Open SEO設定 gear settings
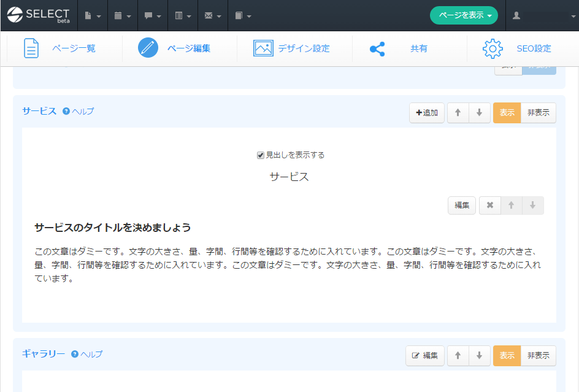The height and width of the screenshot is (392, 579). (517, 48)
